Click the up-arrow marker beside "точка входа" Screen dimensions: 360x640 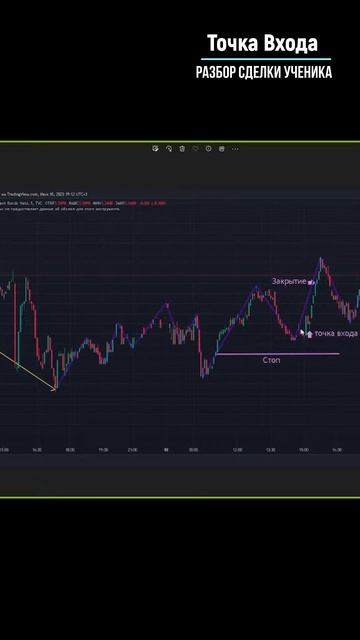(x=309, y=334)
